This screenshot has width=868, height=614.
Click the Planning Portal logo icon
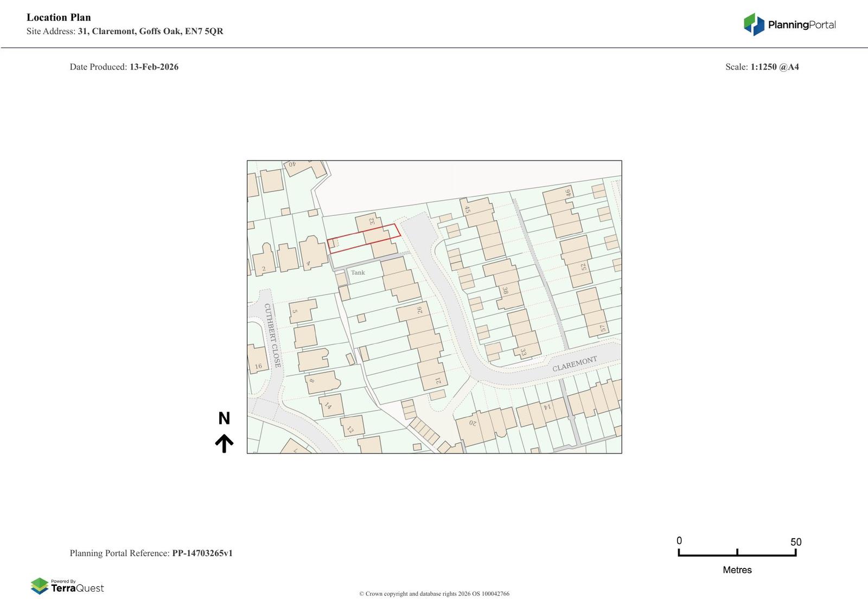click(754, 24)
